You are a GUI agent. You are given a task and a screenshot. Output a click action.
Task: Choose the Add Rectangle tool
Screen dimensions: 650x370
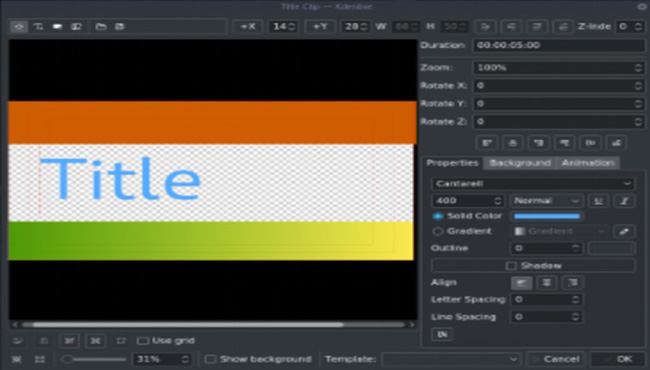[57, 27]
